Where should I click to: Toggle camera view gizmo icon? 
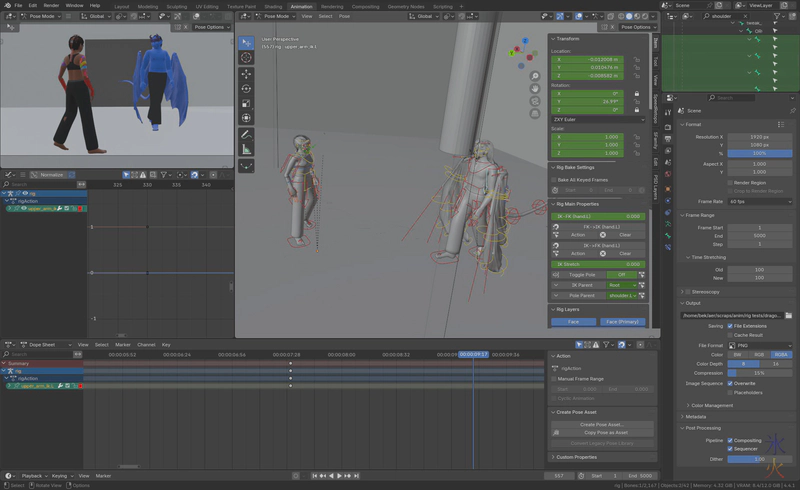click(535, 101)
